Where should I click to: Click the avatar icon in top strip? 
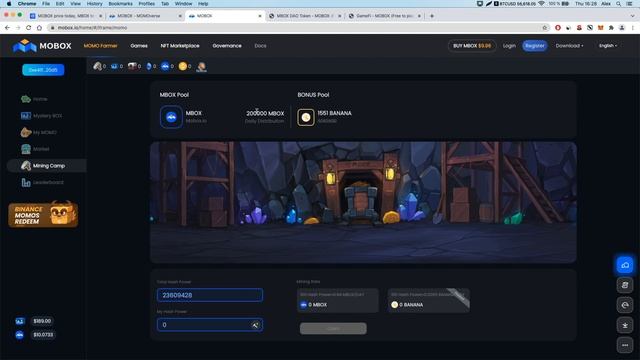pos(201,67)
